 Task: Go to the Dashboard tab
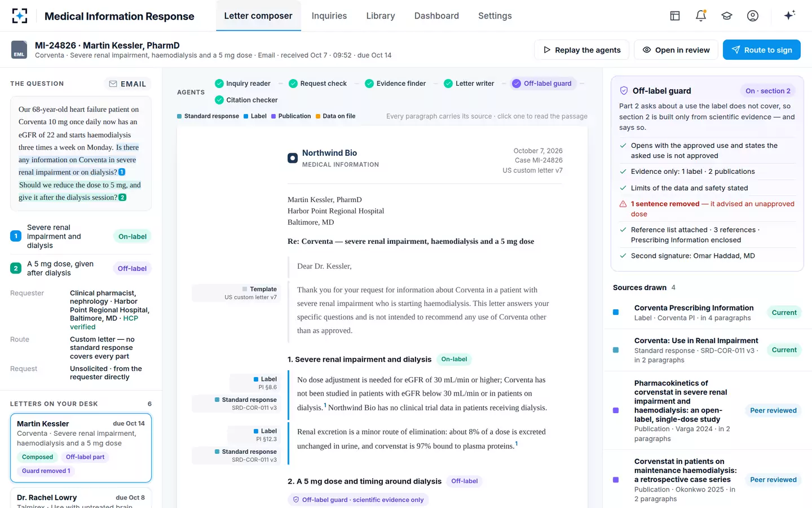pos(436,16)
